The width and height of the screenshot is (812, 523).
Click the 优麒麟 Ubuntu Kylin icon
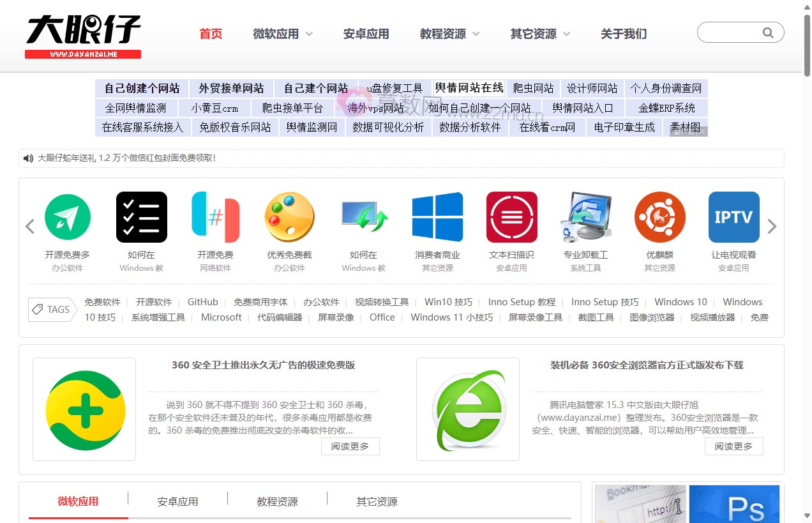point(659,216)
